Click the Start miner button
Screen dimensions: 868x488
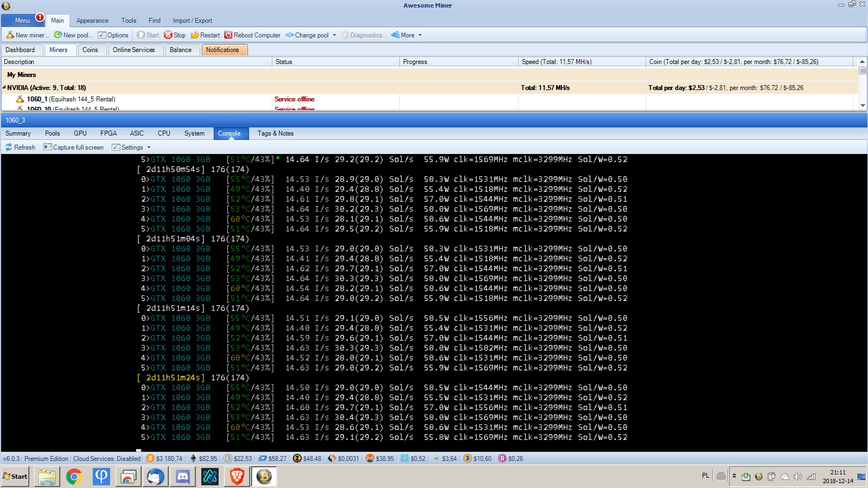148,35
